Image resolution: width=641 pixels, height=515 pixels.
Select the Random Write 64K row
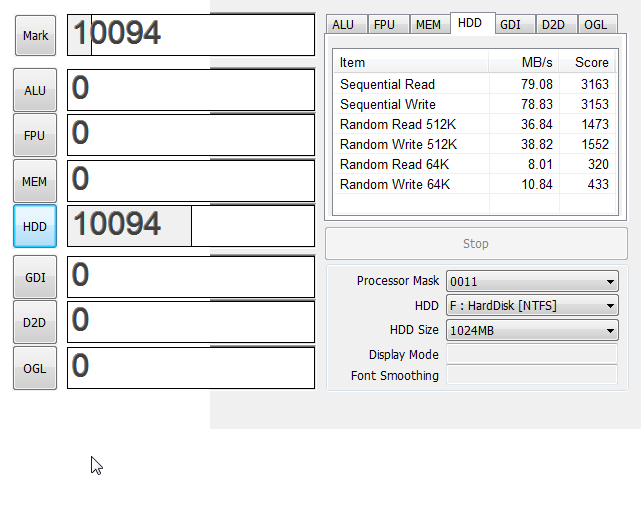(475, 184)
